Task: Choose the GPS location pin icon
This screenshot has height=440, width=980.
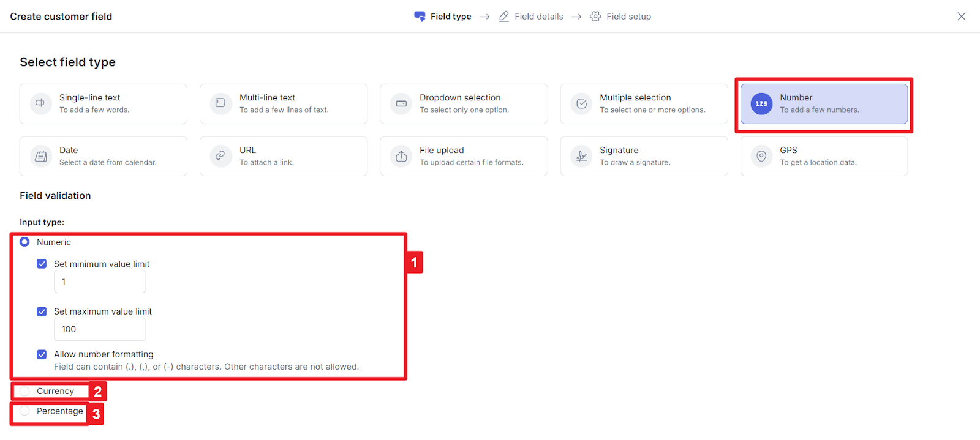Action: tap(761, 156)
